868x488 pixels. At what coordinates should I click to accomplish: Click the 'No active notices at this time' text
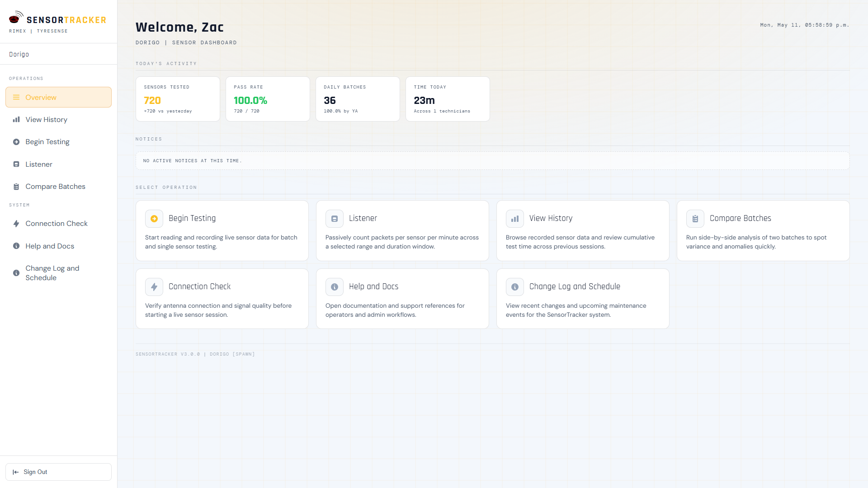[x=193, y=161]
